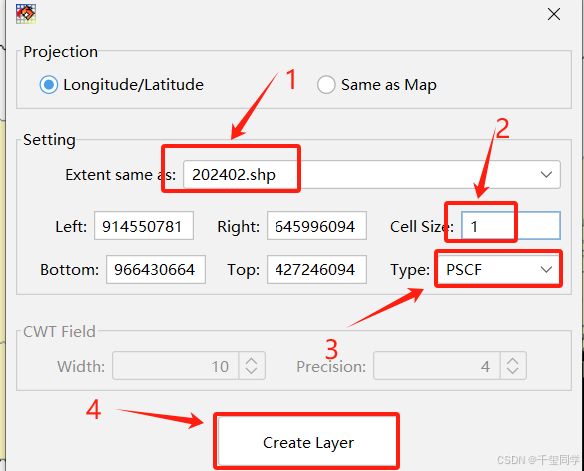The height and width of the screenshot is (471, 584).
Task: Click the 'CWT Field' group title
Action: coord(59,331)
